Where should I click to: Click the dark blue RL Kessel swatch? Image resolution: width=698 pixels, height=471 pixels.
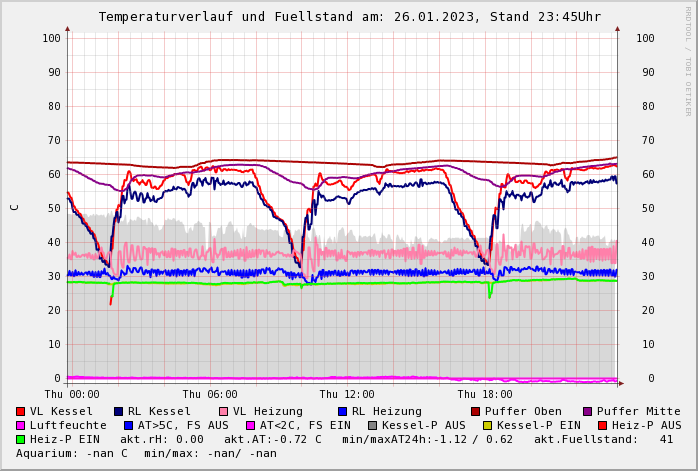point(118,411)
